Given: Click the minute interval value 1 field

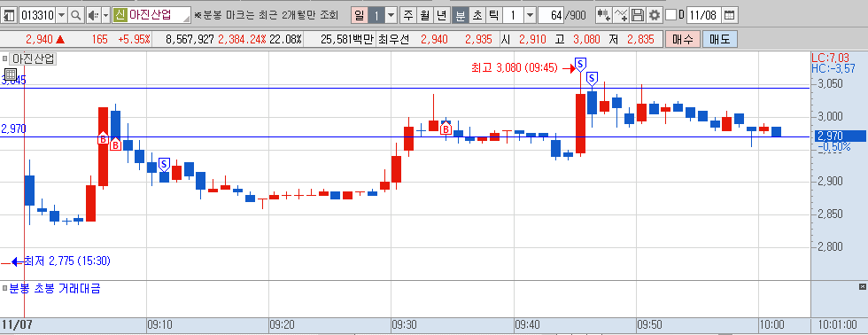Looking at the screenshot, I should pos(513,15).
